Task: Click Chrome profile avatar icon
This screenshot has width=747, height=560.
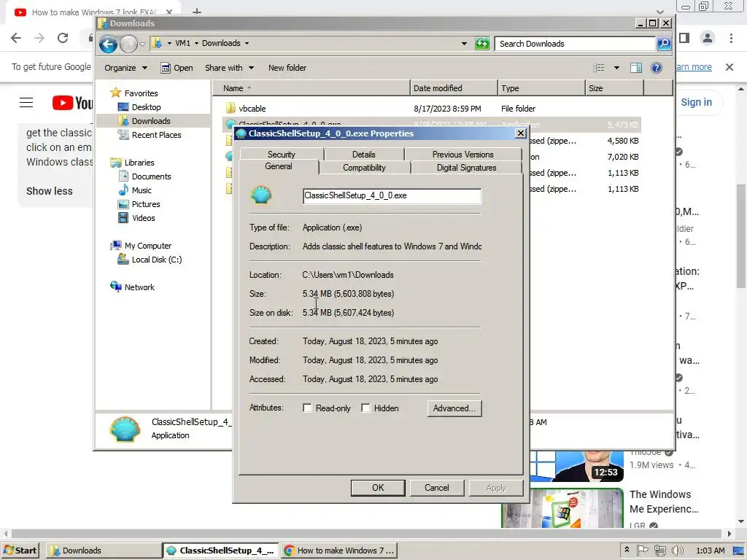Action: [x=708, y=38]
